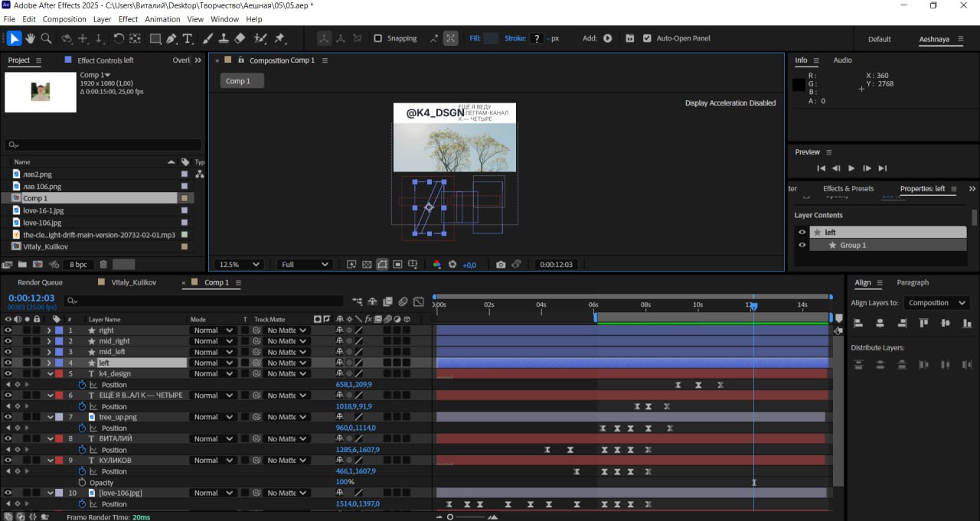Image resolution: width=980 pixels, height=521 pixels.
Task: Toggle eye for 'left' in Layer Contents
Action: [802, 233]
